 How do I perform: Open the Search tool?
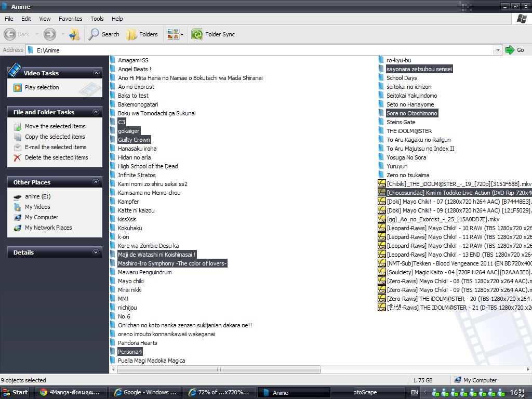(104, 34)
